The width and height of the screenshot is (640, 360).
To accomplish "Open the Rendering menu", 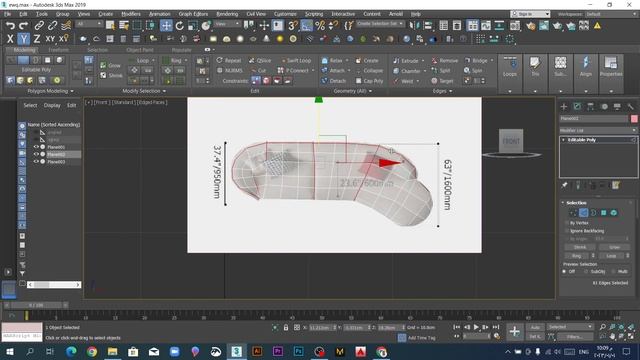I will coord(227,14).
